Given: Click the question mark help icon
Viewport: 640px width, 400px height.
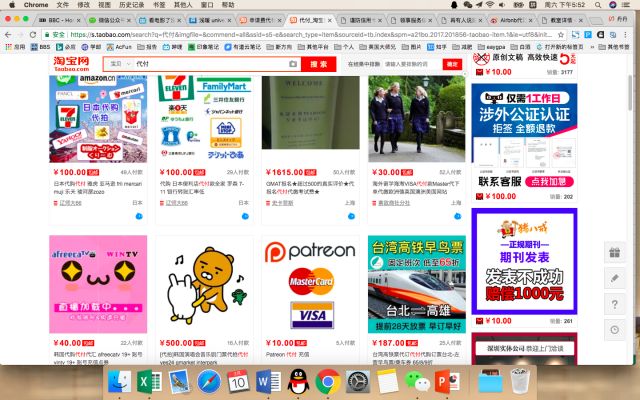Looking at the screenshot, I should (x=614, y=304).
